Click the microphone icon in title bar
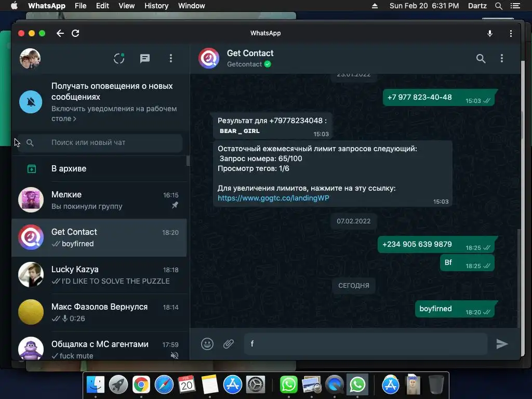532x399 pixels. [x=489, y=33]
